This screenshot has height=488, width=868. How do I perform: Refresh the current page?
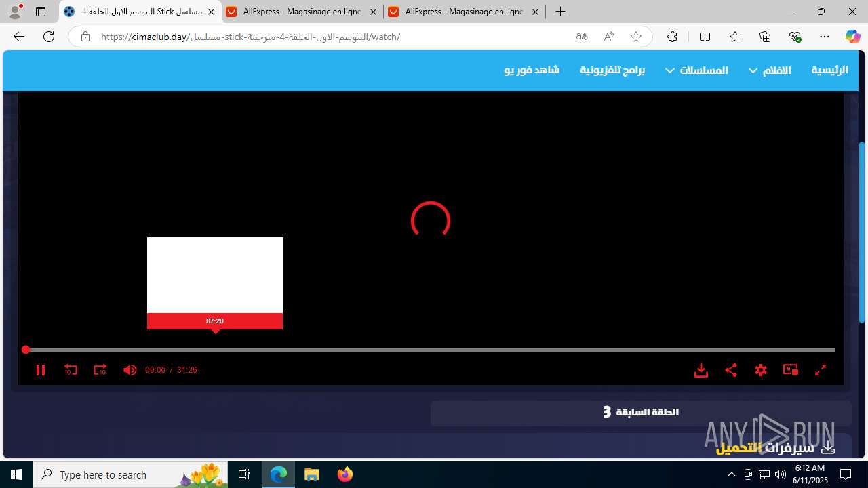pyautogui.click(x=49, y=37)
